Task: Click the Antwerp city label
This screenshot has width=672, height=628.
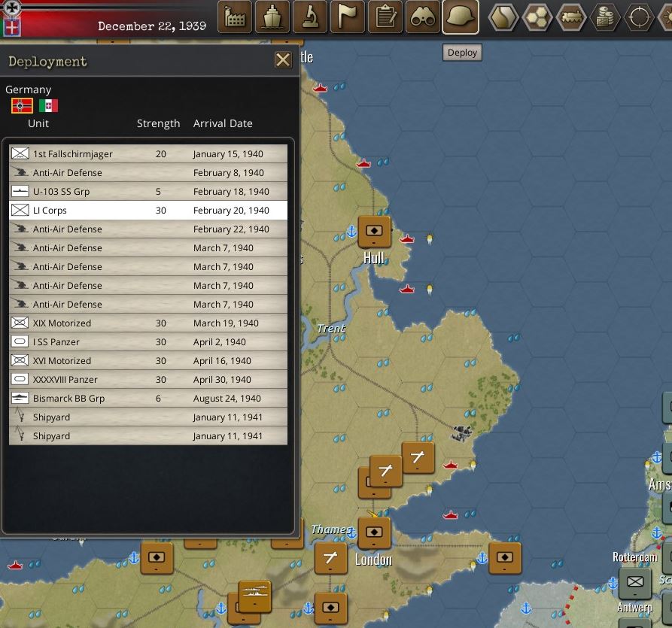Action: pos(634,607)
